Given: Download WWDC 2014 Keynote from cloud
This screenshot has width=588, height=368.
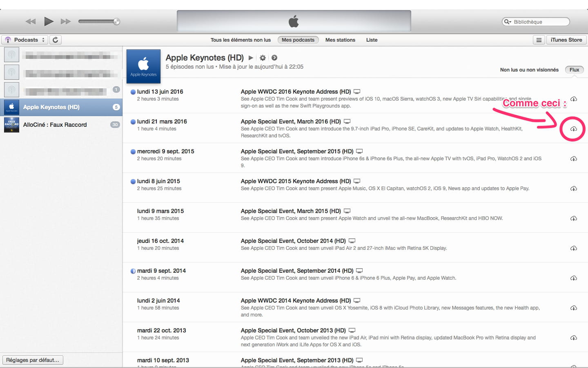Looking at the screenshot, I should (x=573, y=308).
